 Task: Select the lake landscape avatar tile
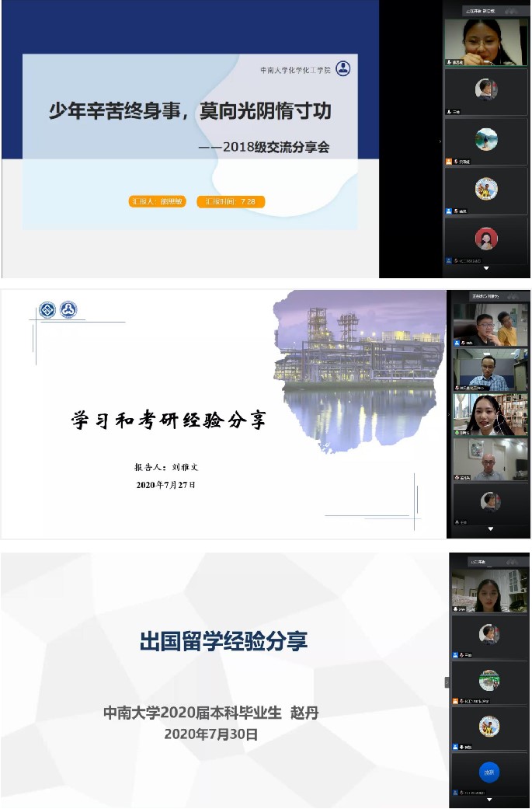tap(486, 139)
